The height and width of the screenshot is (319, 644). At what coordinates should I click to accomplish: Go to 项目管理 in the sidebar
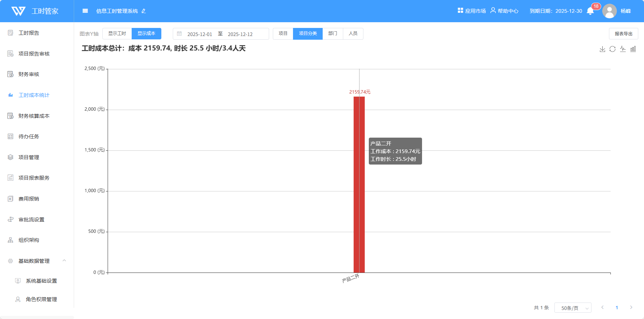click(29, 157)
